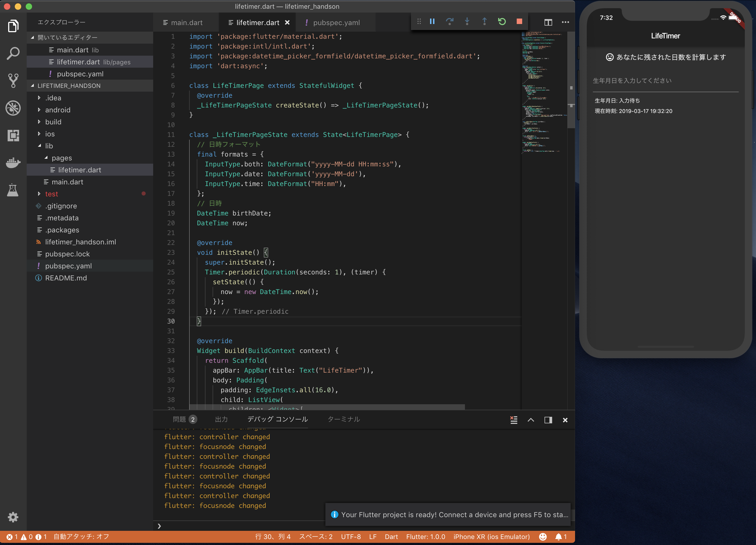This screenshot has height=545, width=756.
Task: Click the errors and warnings status counter
Action: (26, 537)
